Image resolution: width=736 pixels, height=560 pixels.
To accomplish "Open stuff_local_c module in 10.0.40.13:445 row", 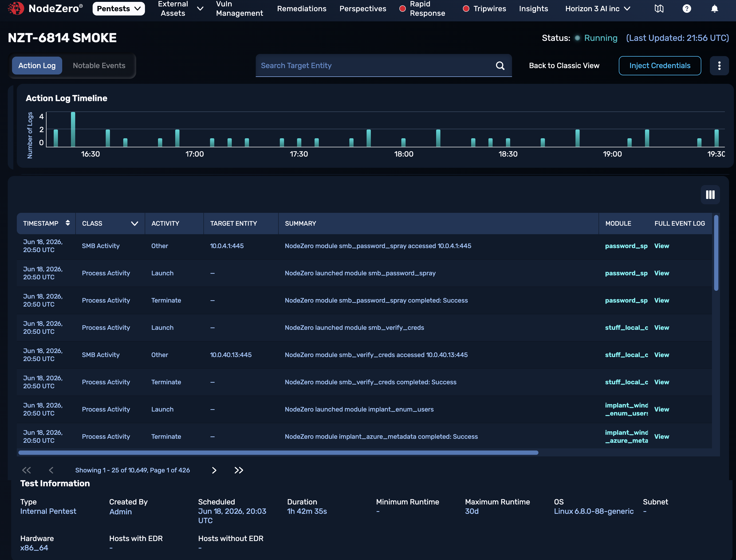I will [x=626, y=355].
